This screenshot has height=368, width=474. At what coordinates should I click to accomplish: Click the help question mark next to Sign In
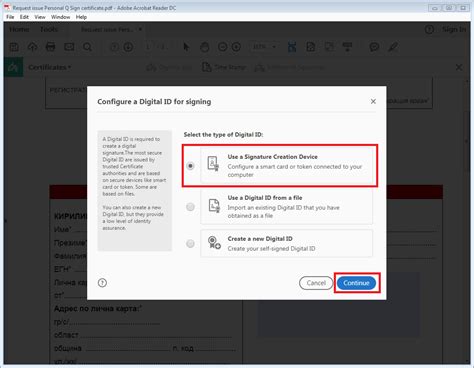coord(429,30)
